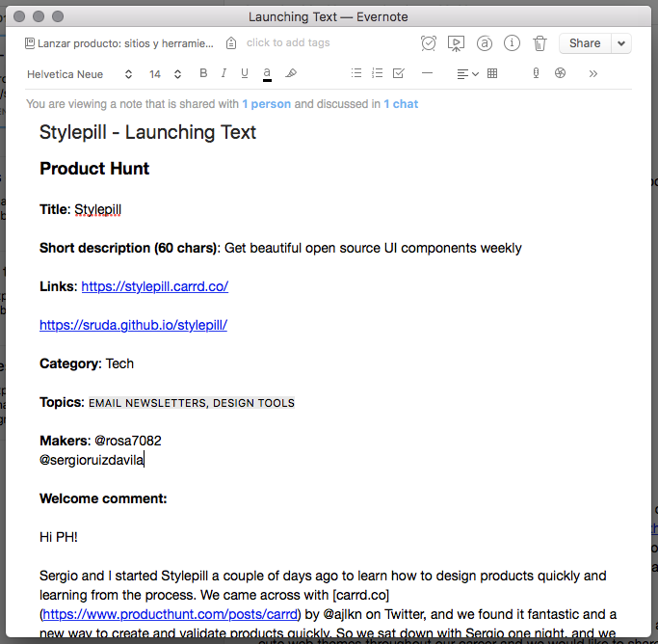Expand more toolbar options with the double chevron
This screenshot has width=658, height=644.
point(592,74)
